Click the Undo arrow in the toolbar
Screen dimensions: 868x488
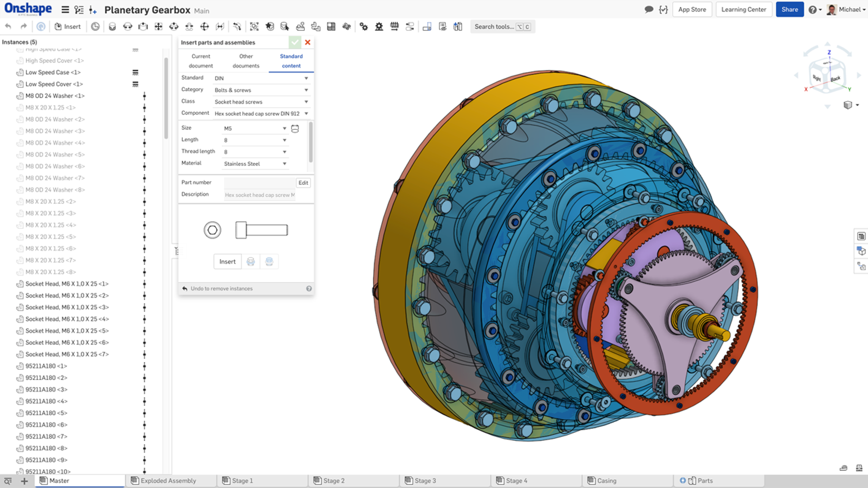click(x=8, y=27)
